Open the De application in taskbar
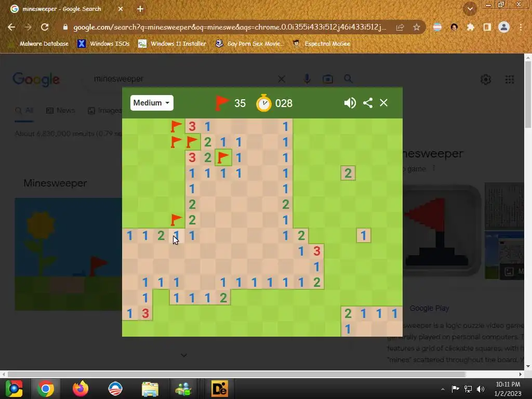 click(x=220, y=389)
